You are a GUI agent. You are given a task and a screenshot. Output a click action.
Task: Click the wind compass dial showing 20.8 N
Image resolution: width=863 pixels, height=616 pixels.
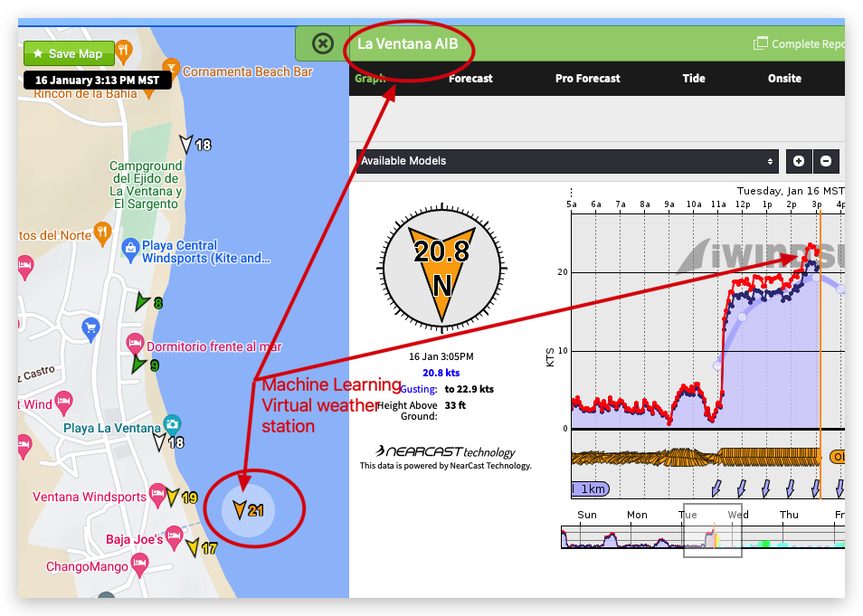coord(442,269)
